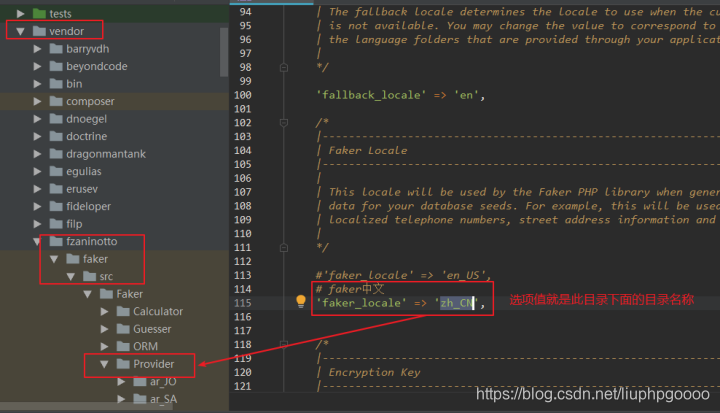This screenshot has height=413, width=720.
Task: Expand the Guesser folder arrow
Action: (104, 329)
